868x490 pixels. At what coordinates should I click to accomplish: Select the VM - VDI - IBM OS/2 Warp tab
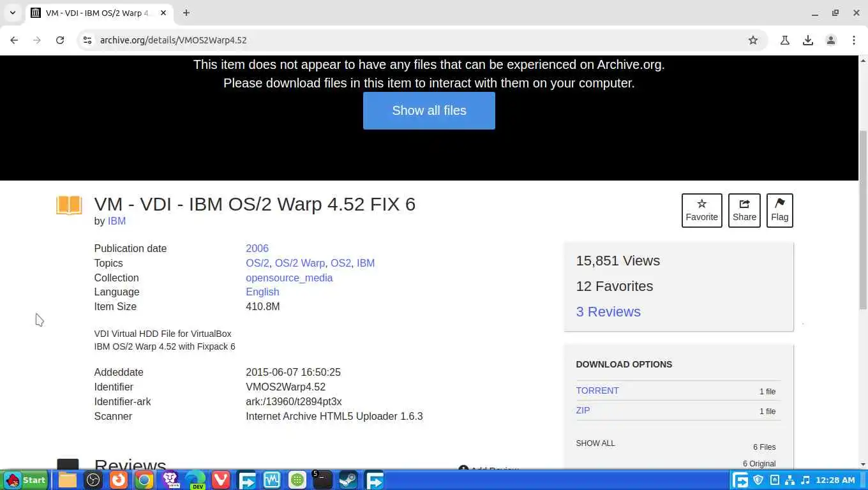99,13
